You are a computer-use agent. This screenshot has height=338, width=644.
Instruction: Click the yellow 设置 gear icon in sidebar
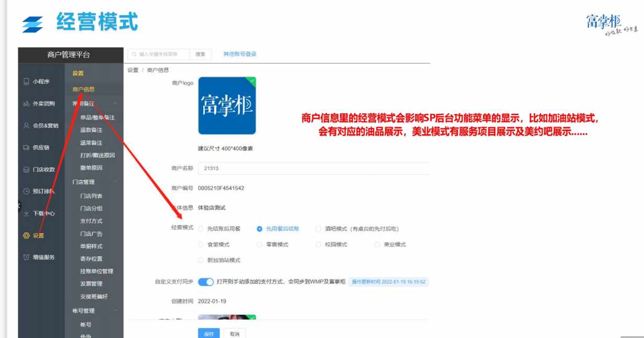click(x=26, y=235)
